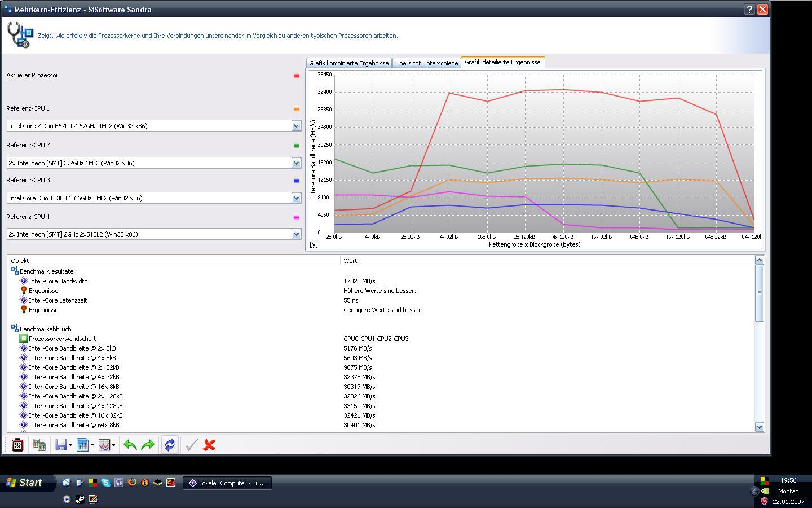812x508 pixels.
Task: Click the bar chart view icon
Action: (x=82, y=445)
